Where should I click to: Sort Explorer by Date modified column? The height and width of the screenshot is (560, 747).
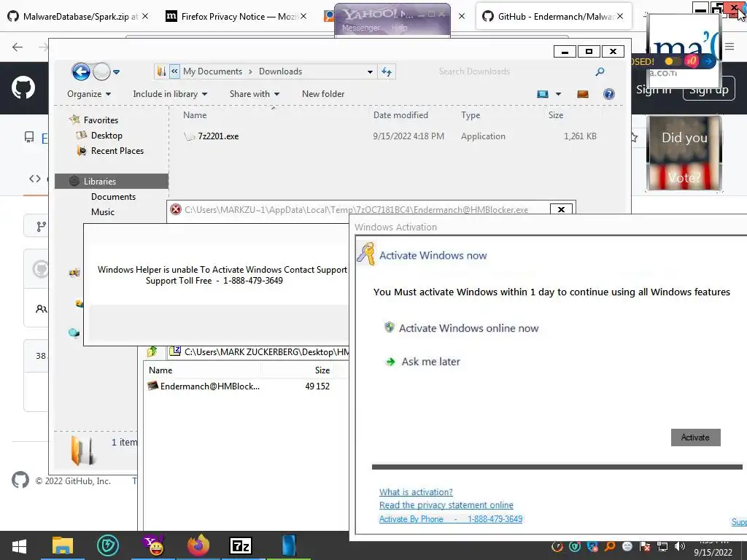click(x=400, y=114)
